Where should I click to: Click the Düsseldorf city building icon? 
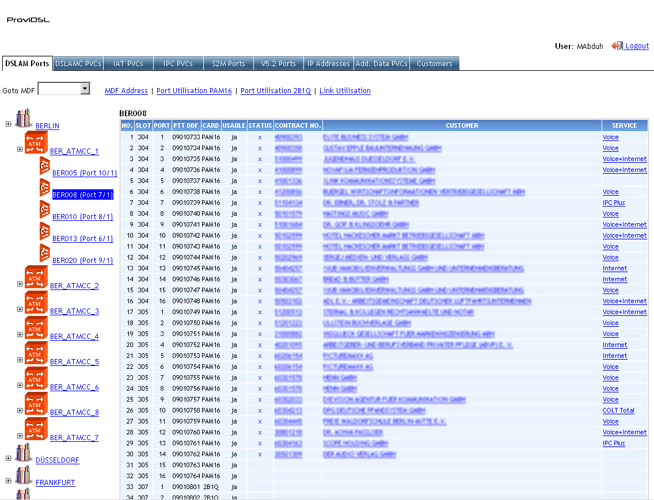[x=24, y=459]
